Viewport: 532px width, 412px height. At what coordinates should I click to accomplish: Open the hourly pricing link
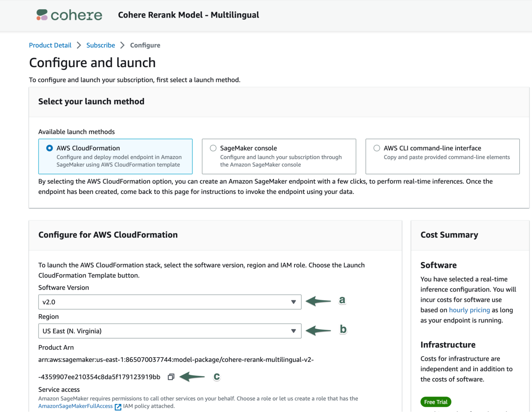[x=469, y=310]
